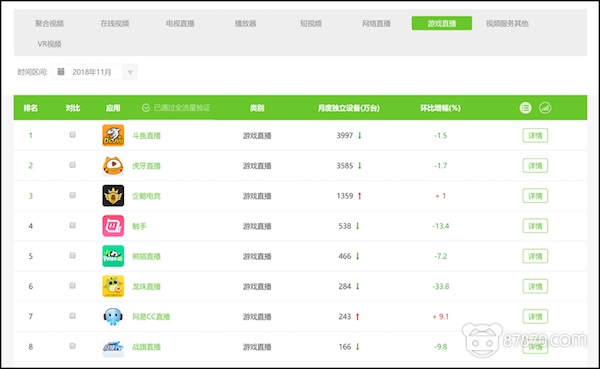The height and width of the screenshot is (369, 600).
Task: Click the + 9.1 growth value
Action: [440, 317]
